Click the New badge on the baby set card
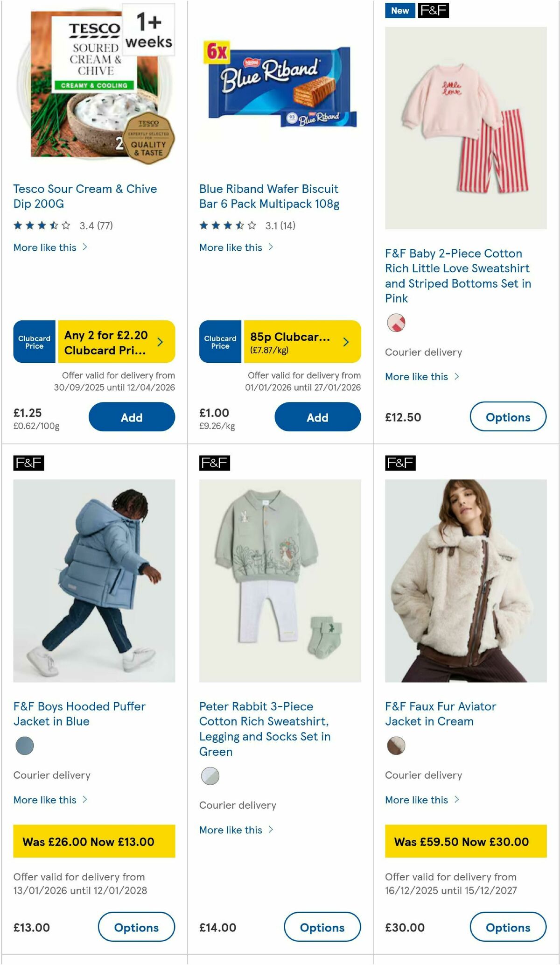This screenshot has width=560, height=965. (x=399, y=10)
